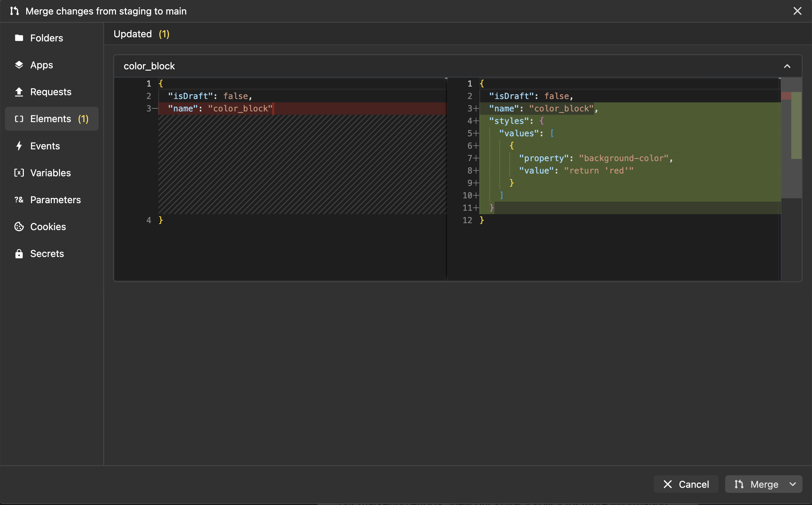Screen dimensions: 812x505
Task: Click the "values": [ line
Action: (526, 133)
